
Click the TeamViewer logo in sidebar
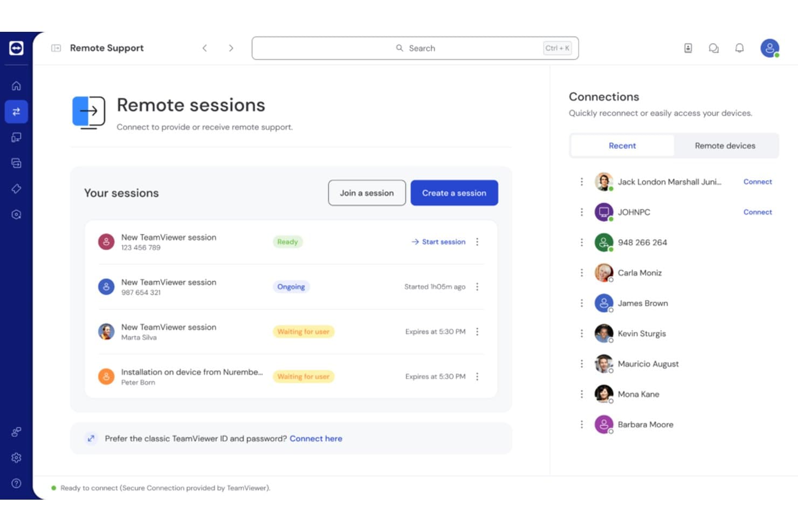pos(16,48)
